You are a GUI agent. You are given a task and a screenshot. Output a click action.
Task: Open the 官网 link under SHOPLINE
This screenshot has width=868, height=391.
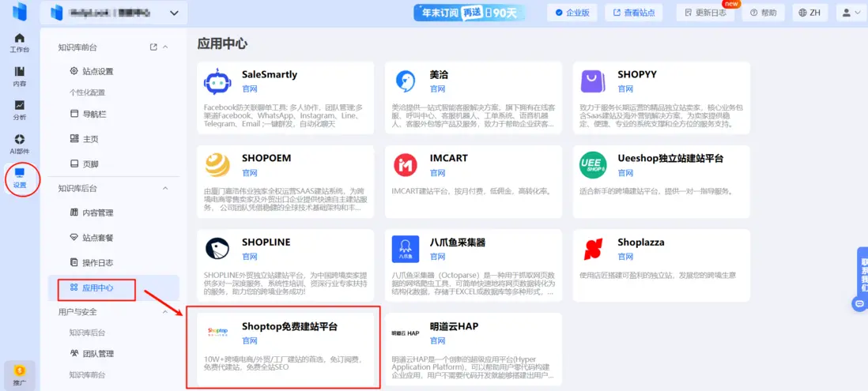pos(250,257)
